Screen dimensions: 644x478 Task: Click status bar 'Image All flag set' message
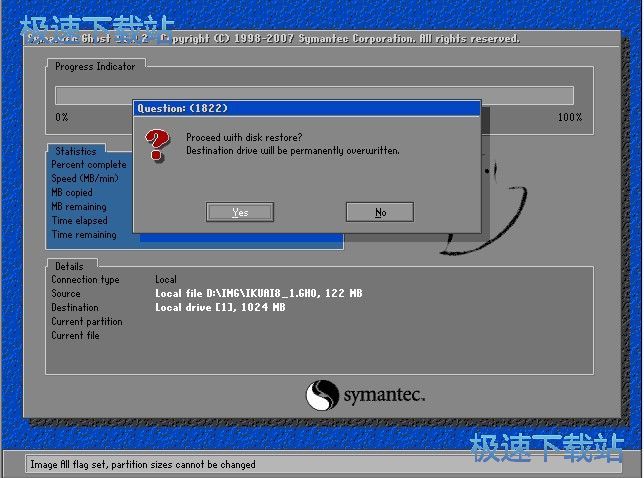[143, 464]
